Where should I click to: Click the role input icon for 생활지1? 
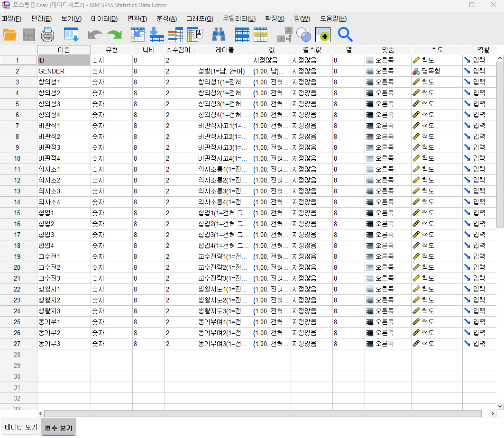tap(467, 289)
